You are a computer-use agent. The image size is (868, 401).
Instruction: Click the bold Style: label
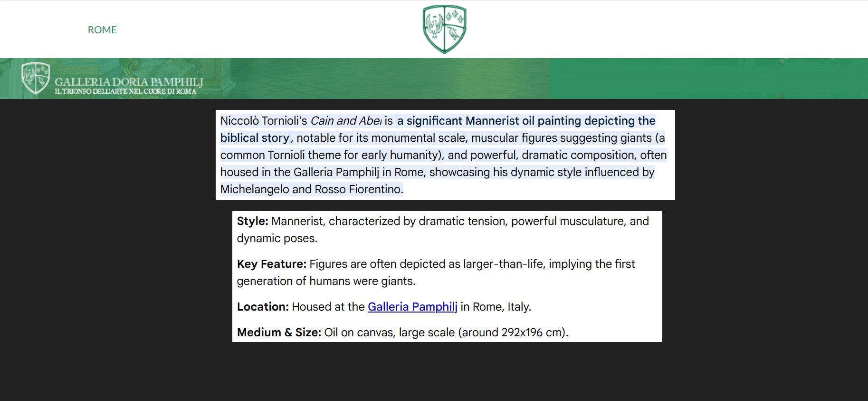pyautogui.click(x=253, y=221)
